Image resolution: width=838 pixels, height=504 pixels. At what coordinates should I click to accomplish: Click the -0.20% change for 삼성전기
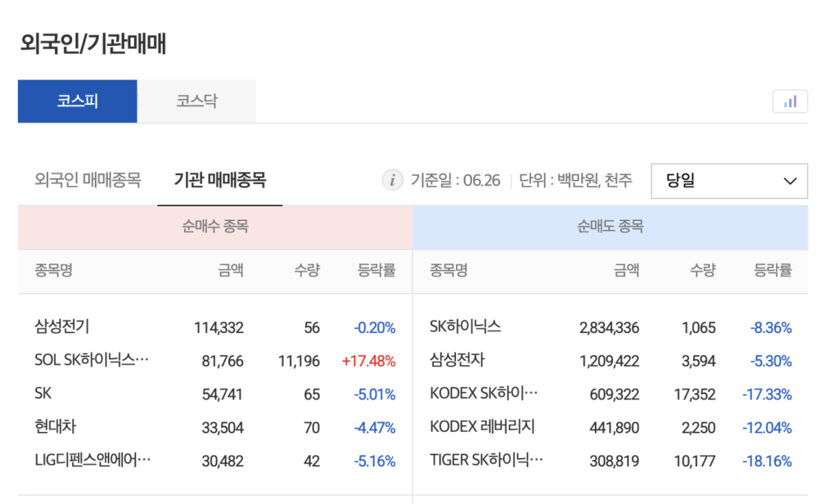[375, 327]
